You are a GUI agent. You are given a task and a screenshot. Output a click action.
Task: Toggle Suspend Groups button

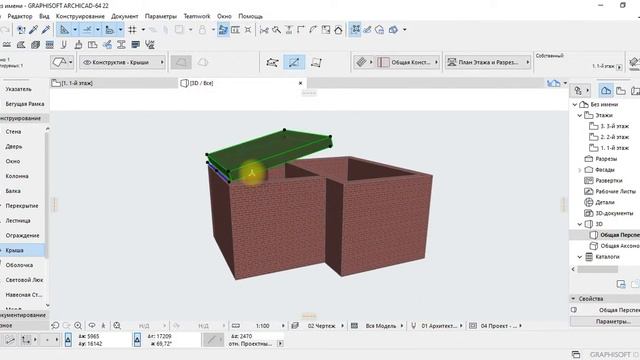355,29
